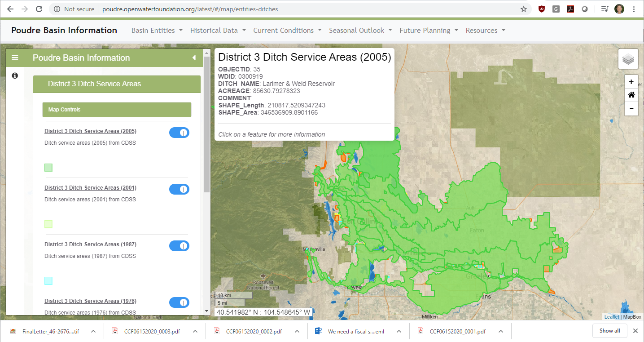This screenshot has height=342, width=644.
Task: Zoom out on the map
Action: click(x=631, y=108)
